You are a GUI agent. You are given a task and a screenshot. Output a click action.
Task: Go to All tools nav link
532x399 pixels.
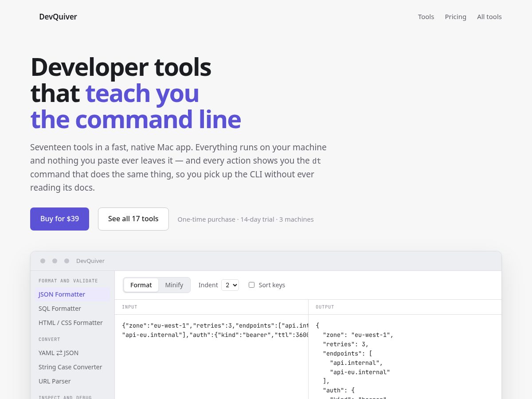click(489, 17)
